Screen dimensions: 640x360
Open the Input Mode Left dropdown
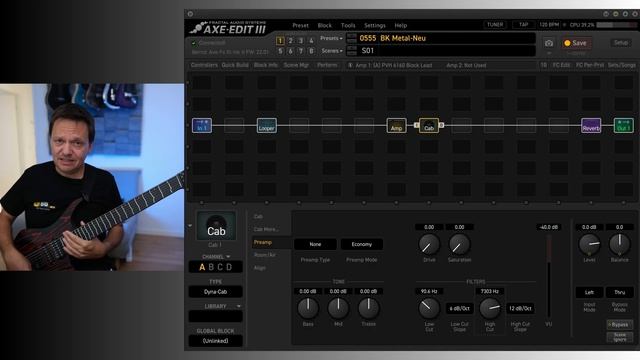pos(589,292)
